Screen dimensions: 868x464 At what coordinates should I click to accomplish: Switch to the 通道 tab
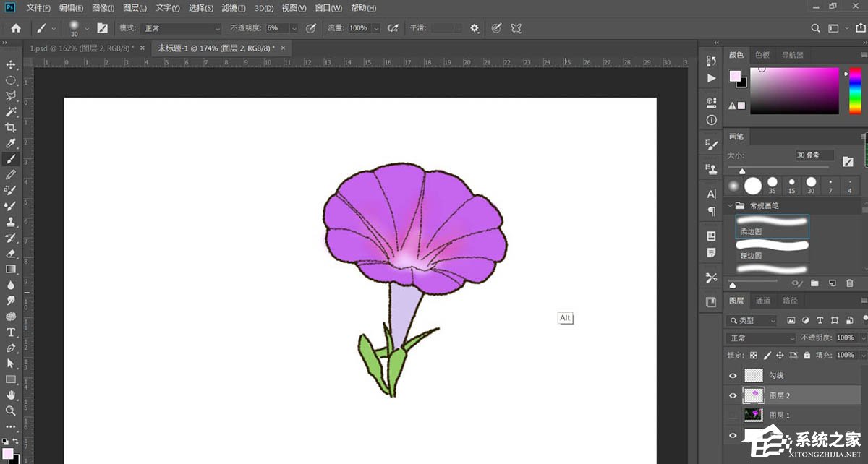[764, 300]
